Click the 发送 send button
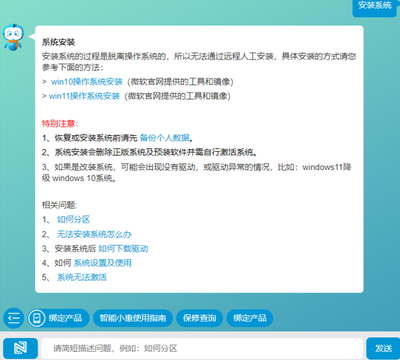400x360 pixels. pyautogui.click(x=383, y=348)
